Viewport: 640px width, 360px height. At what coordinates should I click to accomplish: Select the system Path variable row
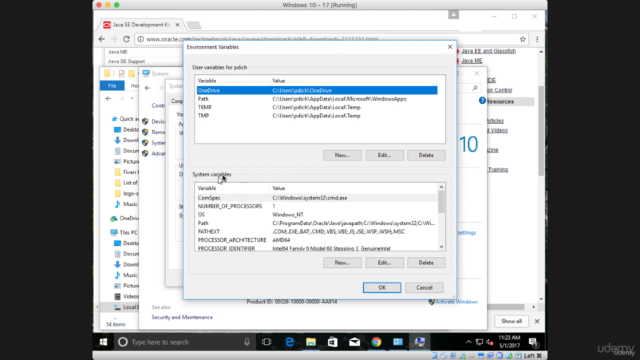[317, 223]
